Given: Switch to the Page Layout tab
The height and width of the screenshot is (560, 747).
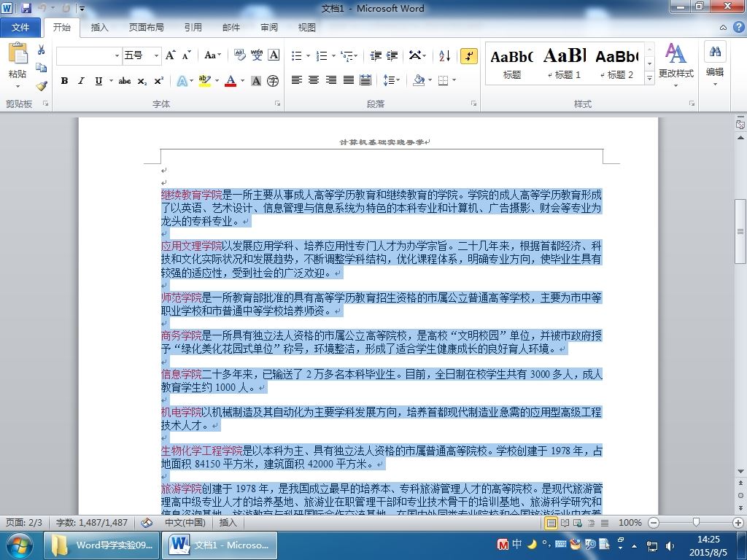Looking at the screenshot, I should pyautogui.click(x=146, y=28).
